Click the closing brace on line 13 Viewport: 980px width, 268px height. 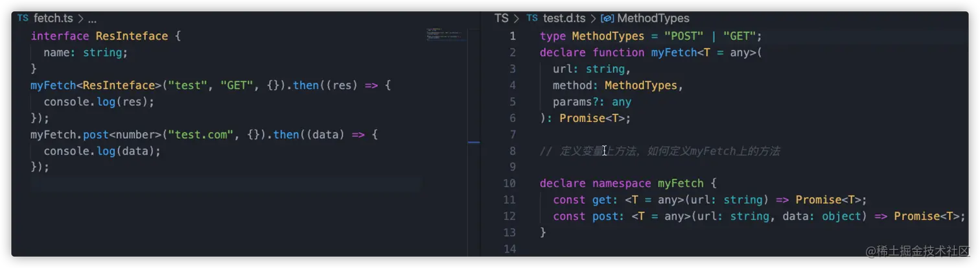coord(543,232)
